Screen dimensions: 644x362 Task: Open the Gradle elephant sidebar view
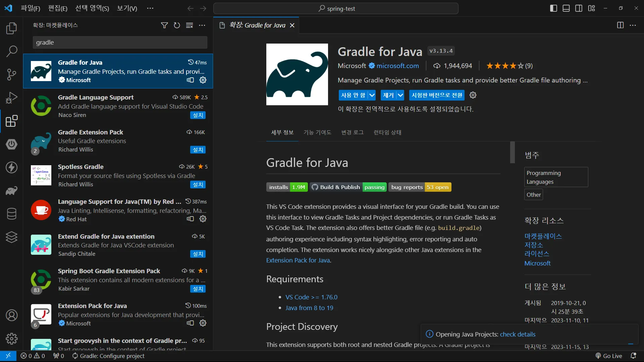11,191
